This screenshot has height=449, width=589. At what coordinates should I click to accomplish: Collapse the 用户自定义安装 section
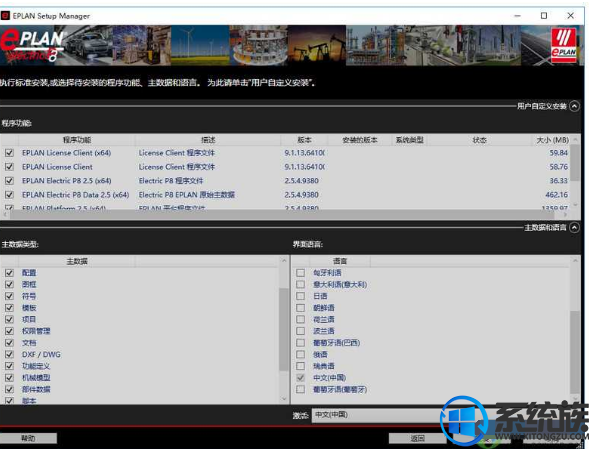click(x=574, y=106)
